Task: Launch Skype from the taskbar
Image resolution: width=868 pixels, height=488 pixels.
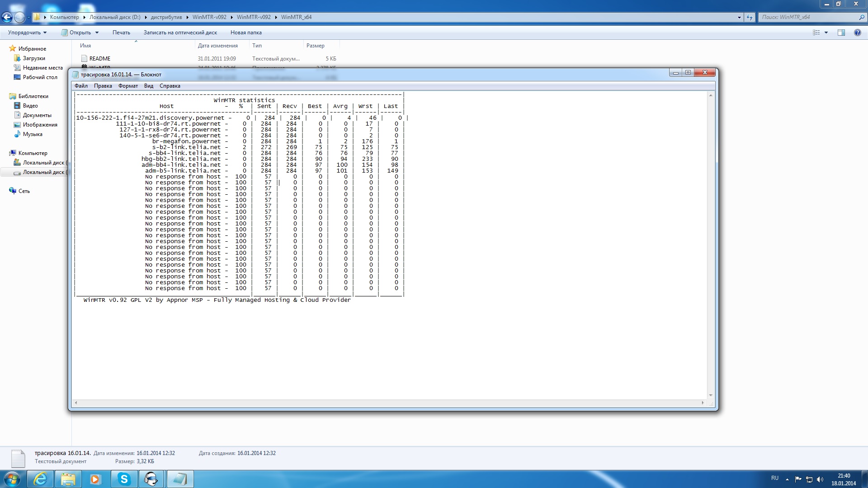Action: (124, 479)
